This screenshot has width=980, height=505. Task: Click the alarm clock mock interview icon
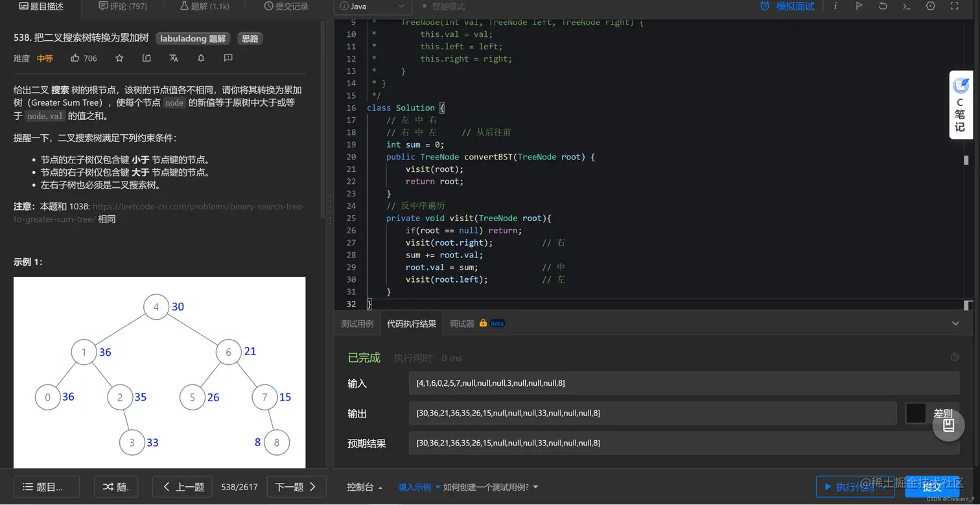765,6
